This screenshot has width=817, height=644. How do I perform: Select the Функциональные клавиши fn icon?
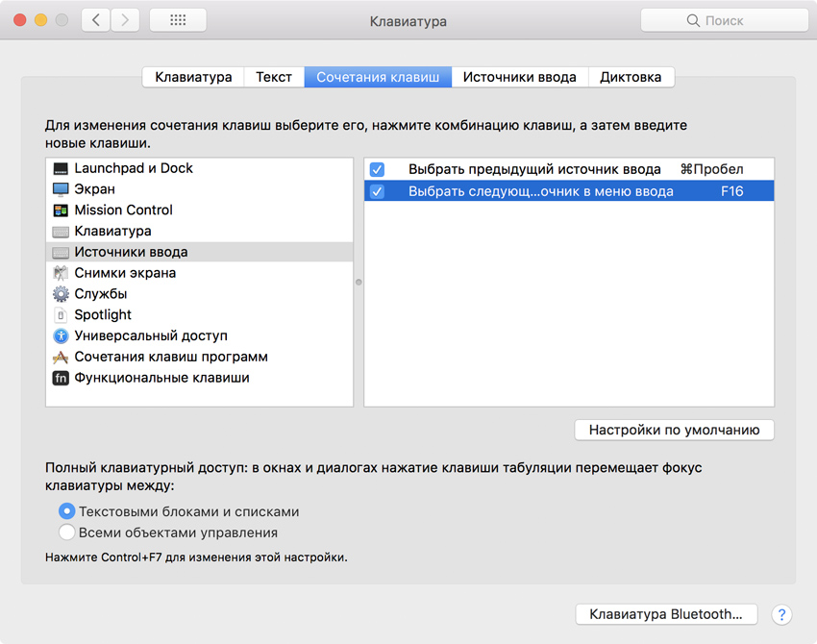point(61,378)
